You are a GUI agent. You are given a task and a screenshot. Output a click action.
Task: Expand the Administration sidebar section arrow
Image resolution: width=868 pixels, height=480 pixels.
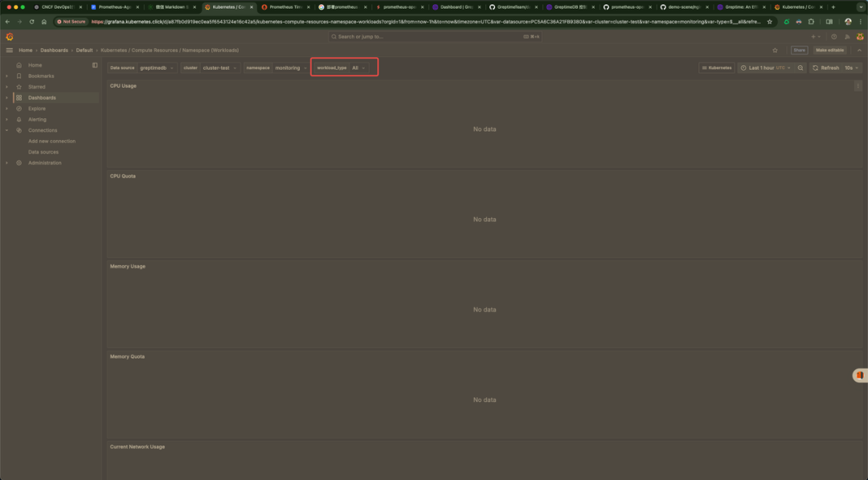(x=6, y=162)
